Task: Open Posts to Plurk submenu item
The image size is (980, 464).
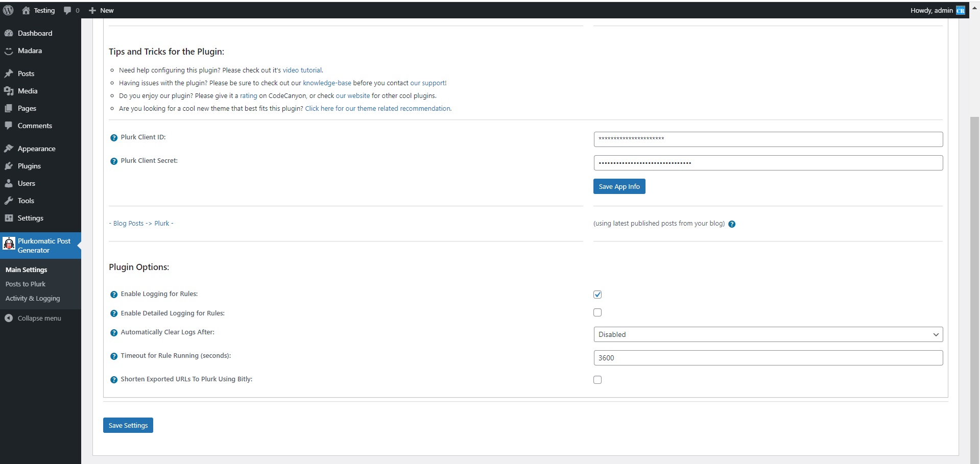Action: click(x=26, y=284)
